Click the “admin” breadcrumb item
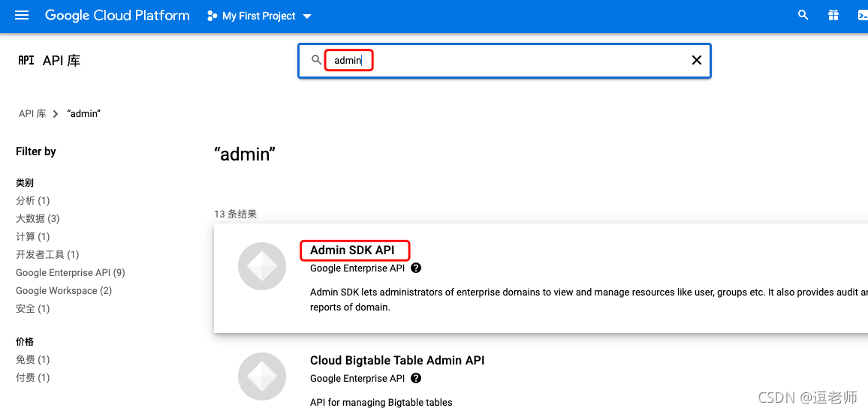This screenshot has width=868, height=411. (83, 114)
